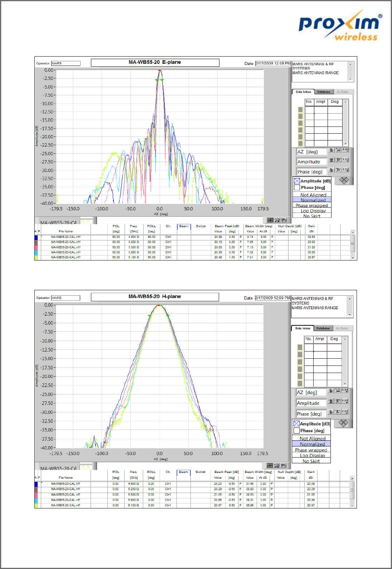This screenshot has width=392, height=569.
Task: Toggle Phase axis lock icon in E-plane panel
Action: (331, 170)
